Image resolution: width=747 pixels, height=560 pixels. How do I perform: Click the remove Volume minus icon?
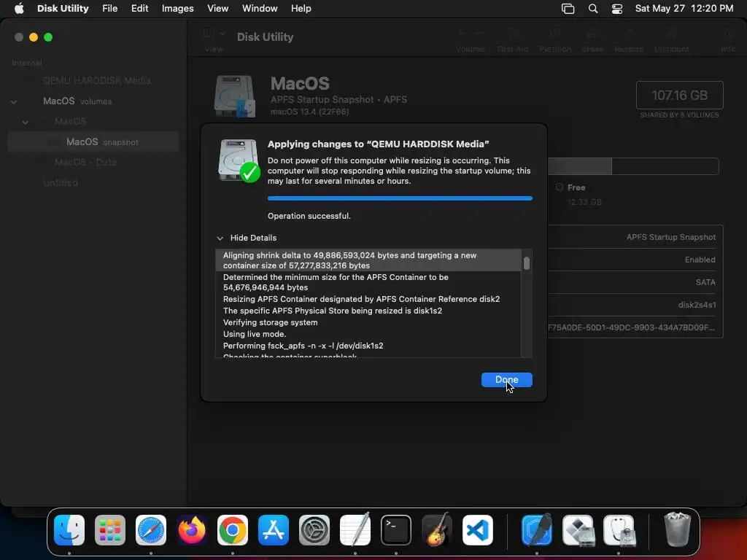(480, 33)
